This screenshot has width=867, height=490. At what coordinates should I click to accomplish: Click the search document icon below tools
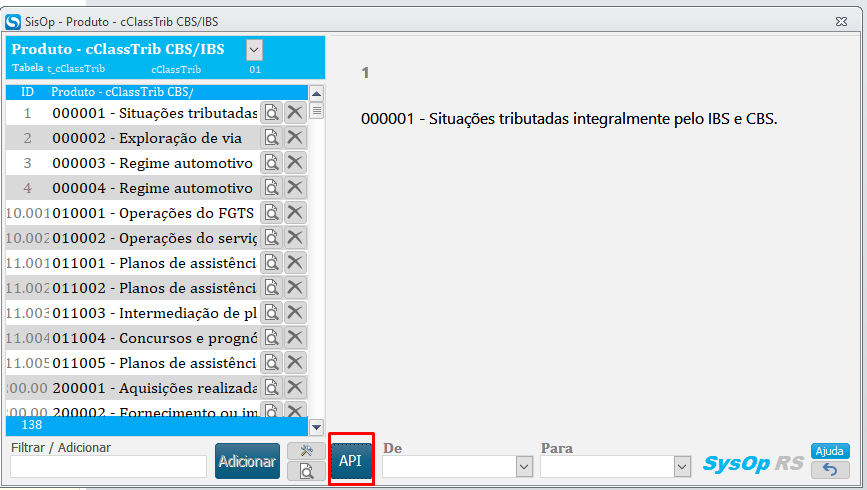(301, 471)
